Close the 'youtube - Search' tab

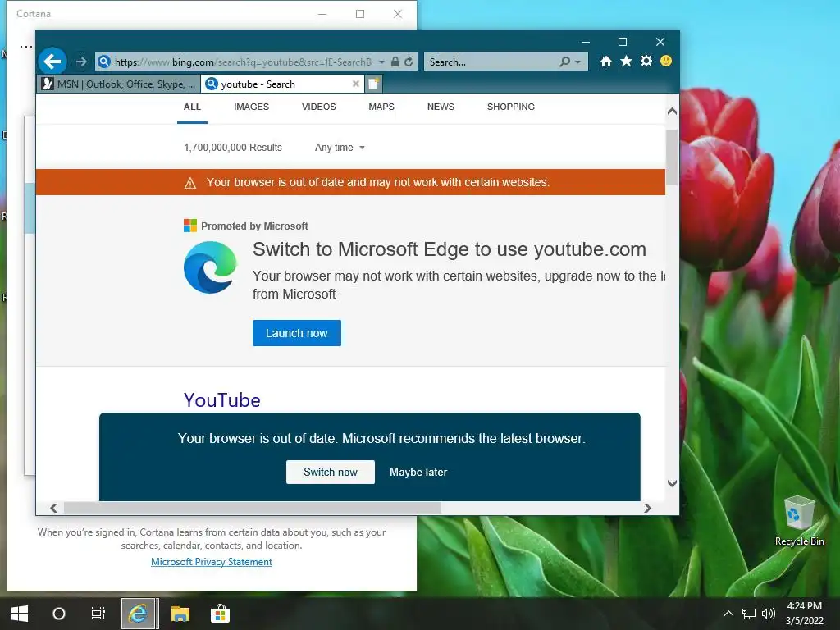point(356,84)
